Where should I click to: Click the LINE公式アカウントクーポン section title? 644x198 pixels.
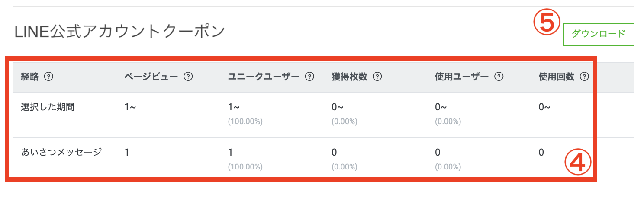(x=119, y=32)
